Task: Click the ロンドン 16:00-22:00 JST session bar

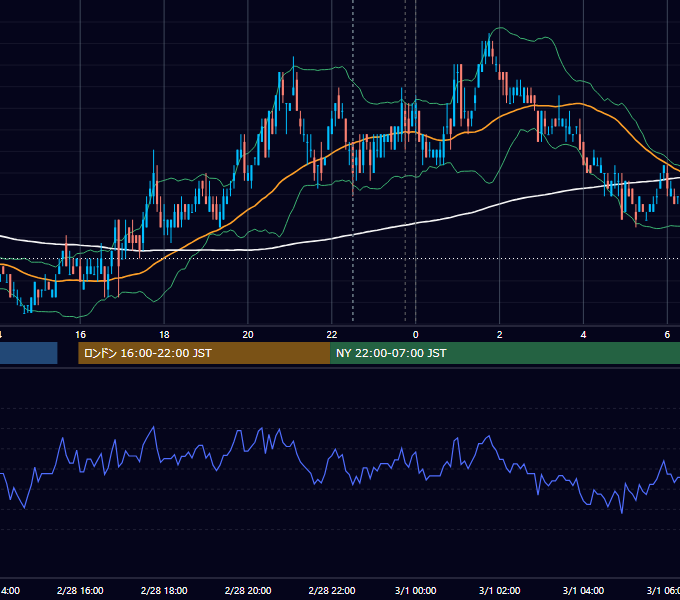Action: click(204, 353)
